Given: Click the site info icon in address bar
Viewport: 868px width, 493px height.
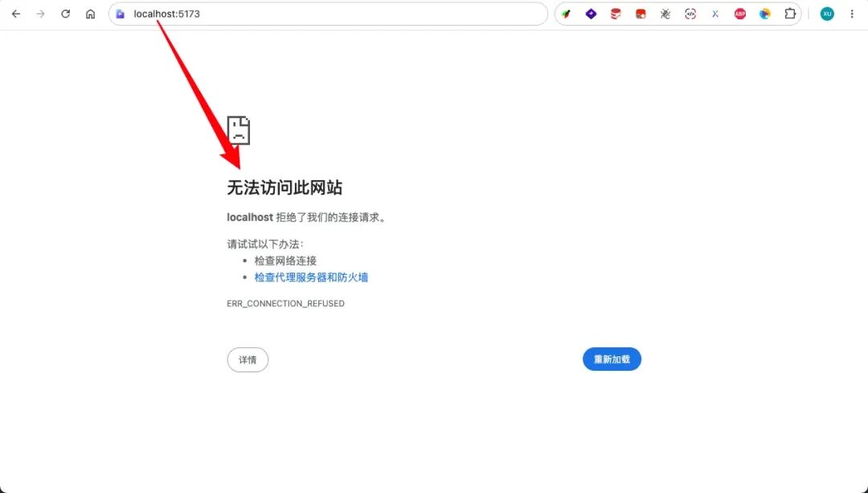Looking at the screenshot, I should [120, 14].
